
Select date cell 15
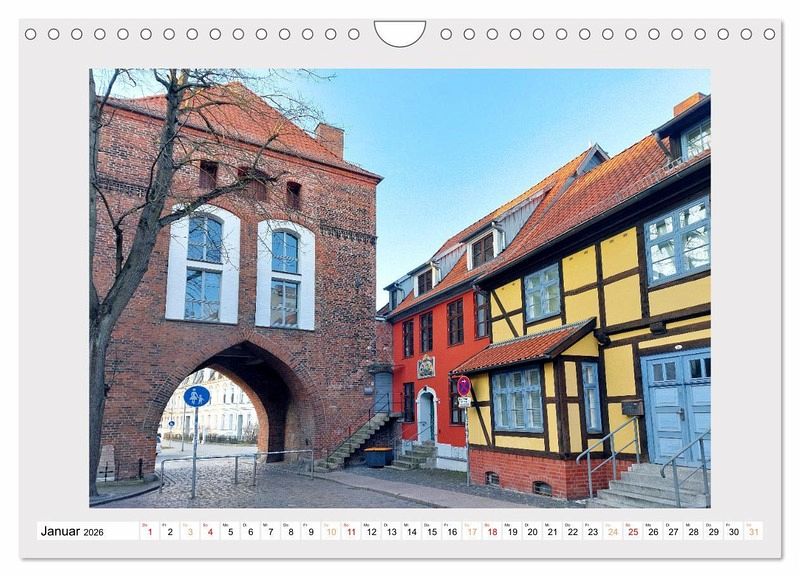[x=432, y=531]
